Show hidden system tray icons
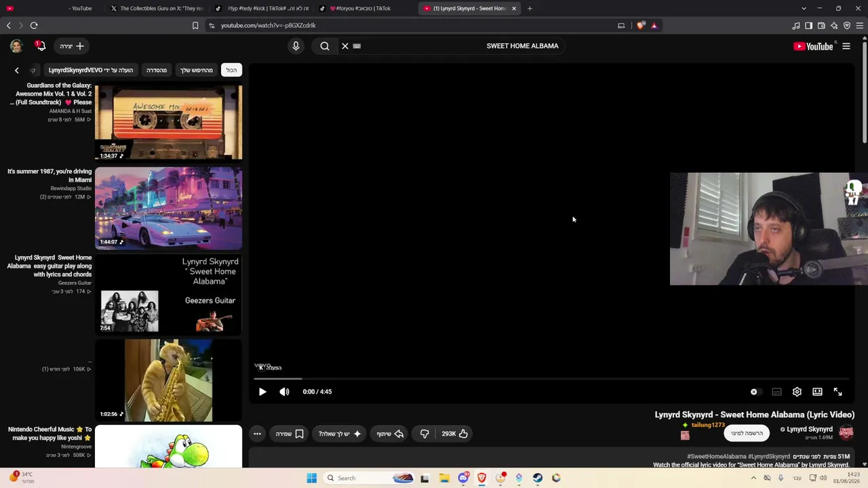 tap(753, 478)
